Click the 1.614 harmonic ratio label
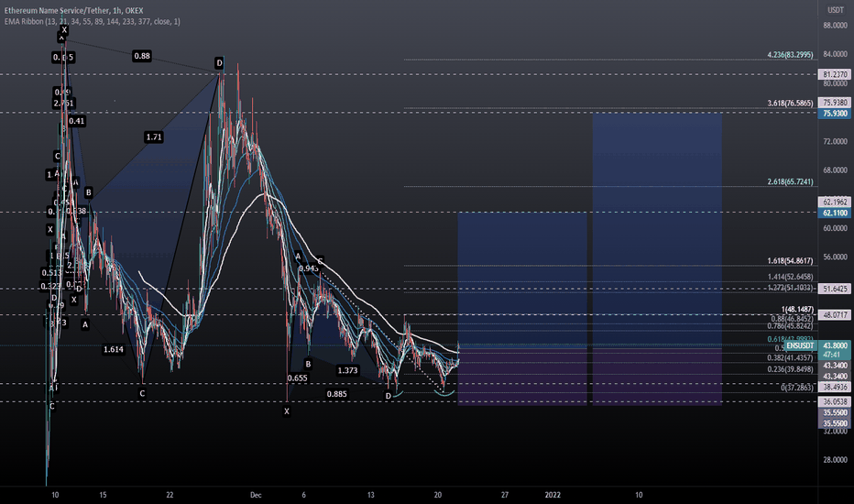This screenshot has height=504, width=854. point(114,349)
